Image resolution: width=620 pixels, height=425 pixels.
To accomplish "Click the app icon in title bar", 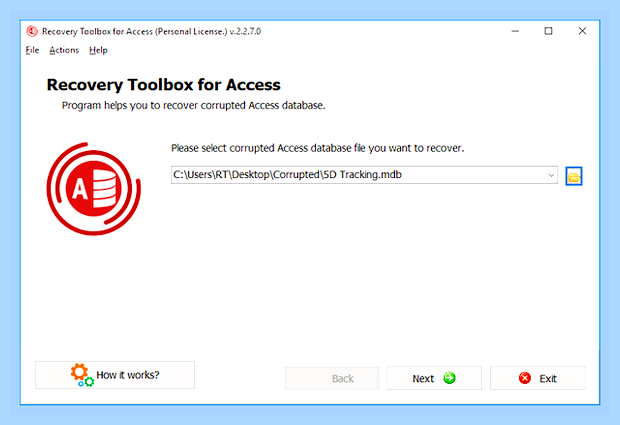I will 32,31.
